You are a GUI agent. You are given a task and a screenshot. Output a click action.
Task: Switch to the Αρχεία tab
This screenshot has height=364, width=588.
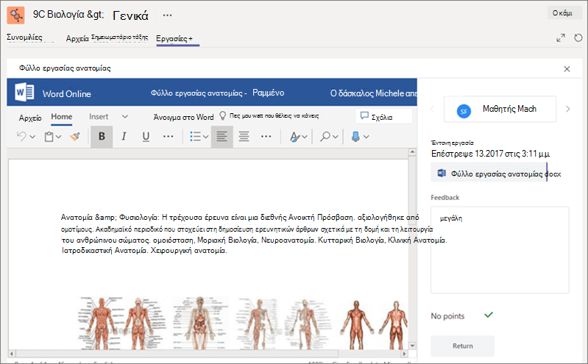point(77,39)
